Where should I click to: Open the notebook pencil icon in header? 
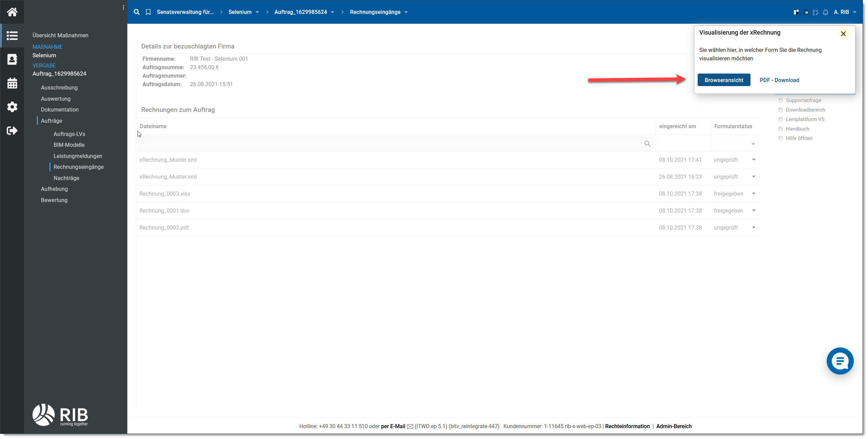click(x=816, y=12)
